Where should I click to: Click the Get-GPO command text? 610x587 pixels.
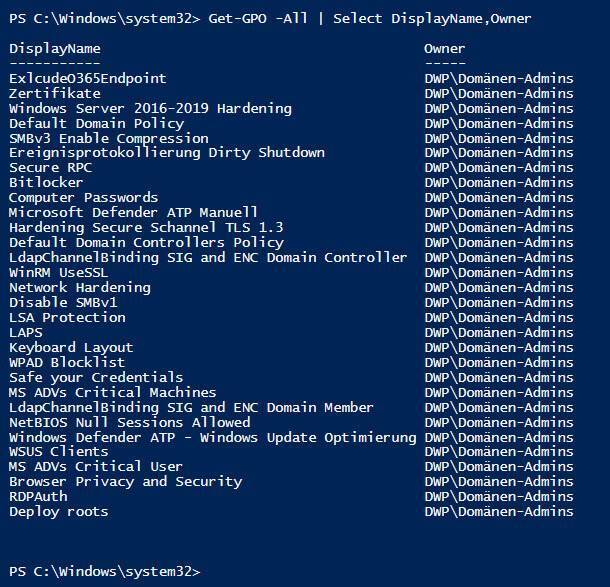[x=237, y=18]
